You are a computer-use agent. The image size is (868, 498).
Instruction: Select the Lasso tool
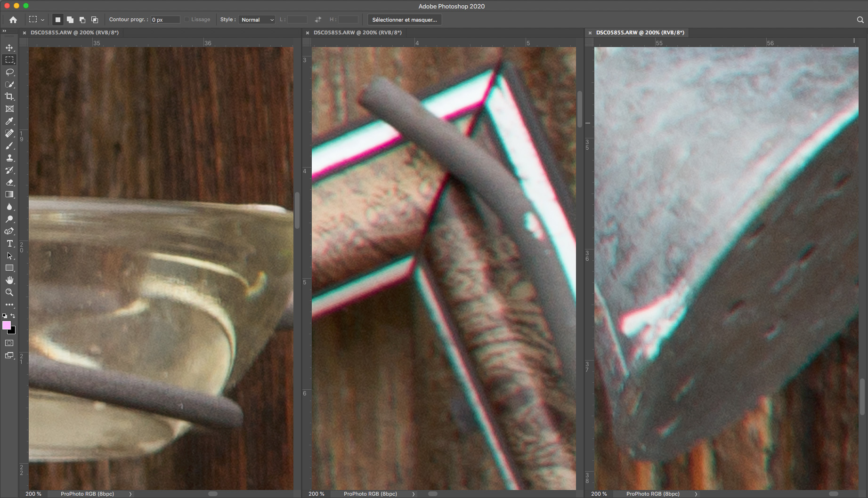9,72
